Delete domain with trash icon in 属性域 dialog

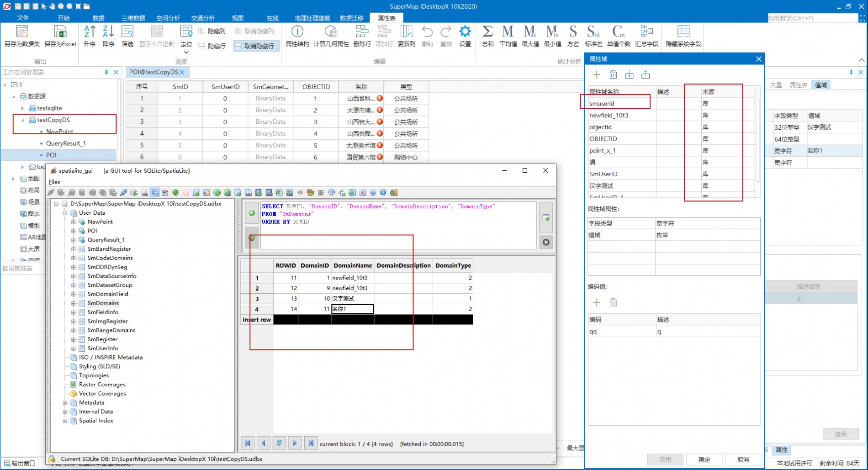pyautogui.click(x=613, y=74)
